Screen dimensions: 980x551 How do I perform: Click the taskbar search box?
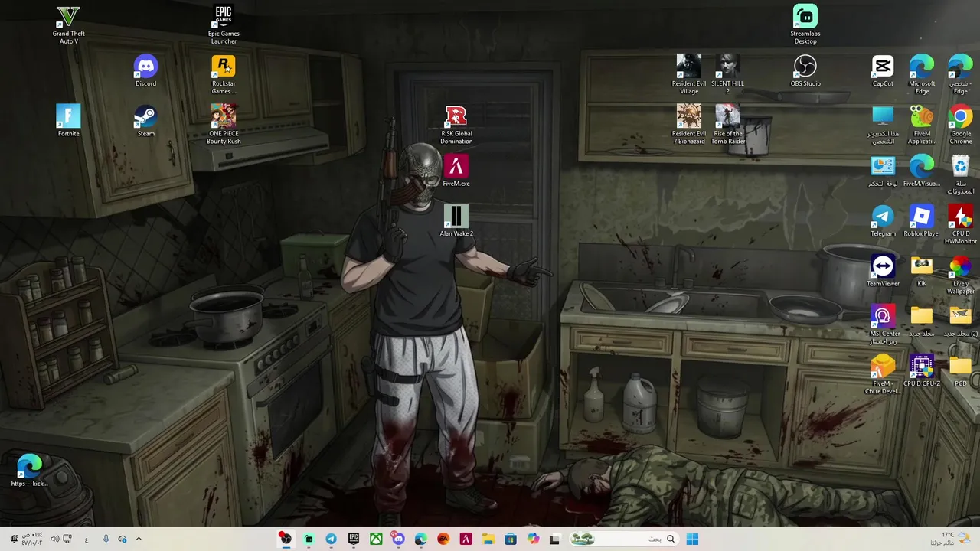click(x=623, y=539)
